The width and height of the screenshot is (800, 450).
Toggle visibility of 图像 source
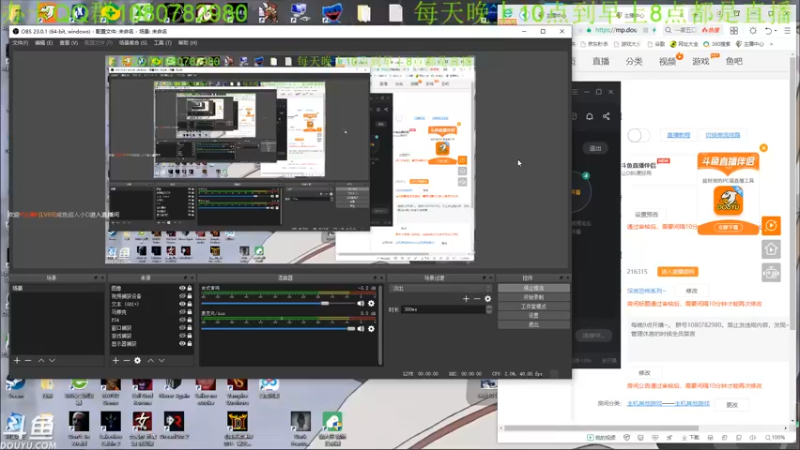[x=182, y=288]
